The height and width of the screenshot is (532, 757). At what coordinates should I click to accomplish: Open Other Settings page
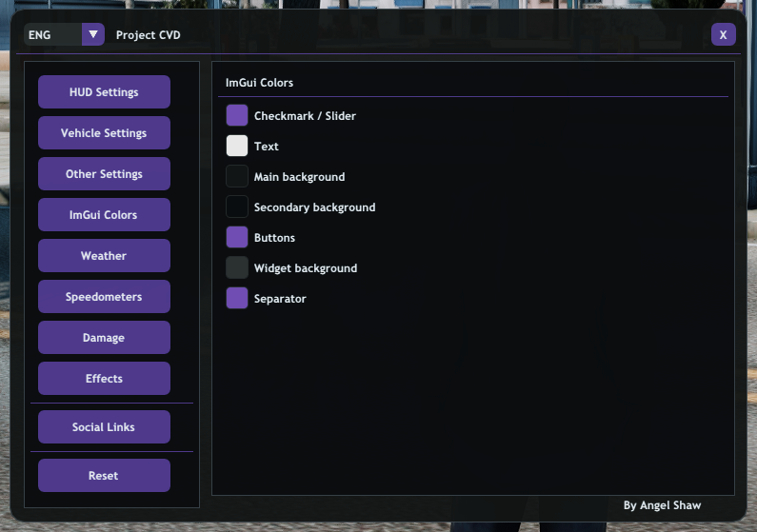(x=104, y=174)
